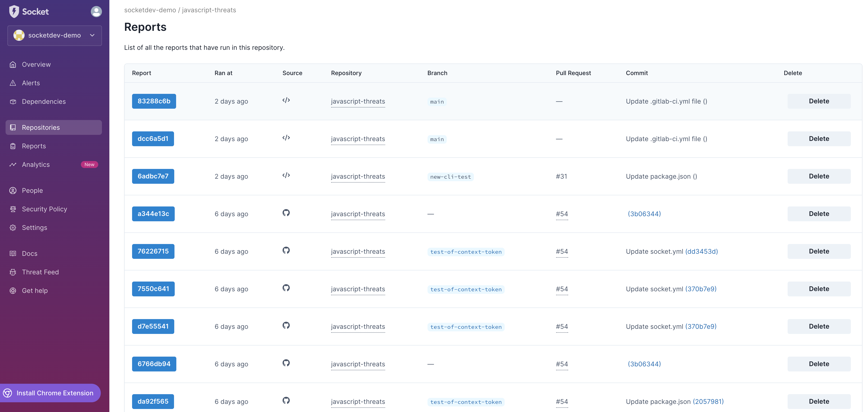The image size is (868, 412).
Task: Open Security Policy page
Action: (54, 209)
